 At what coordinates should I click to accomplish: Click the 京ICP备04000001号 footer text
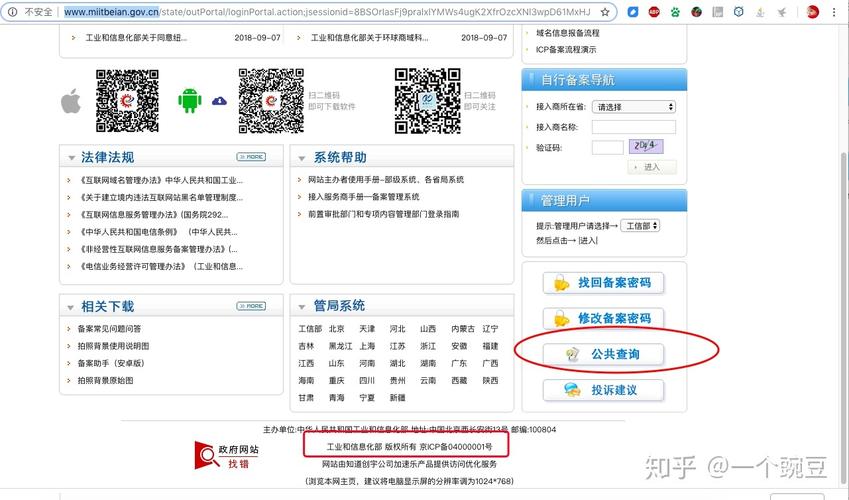(x=456, y=447)
